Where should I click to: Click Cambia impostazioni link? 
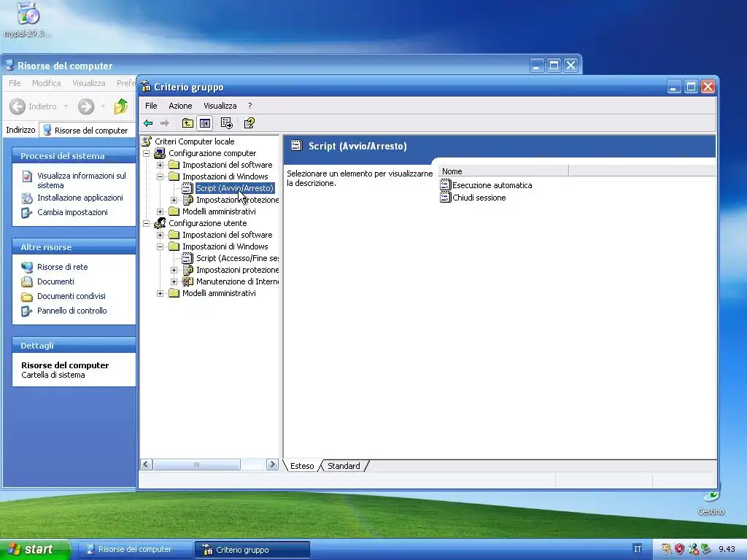click(72, 212)
